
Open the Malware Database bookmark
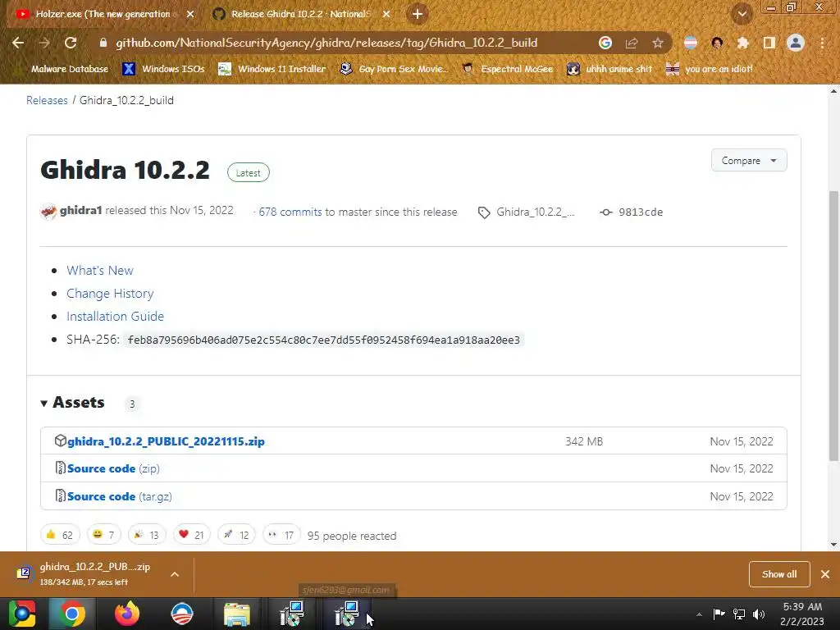coord(61,69)
